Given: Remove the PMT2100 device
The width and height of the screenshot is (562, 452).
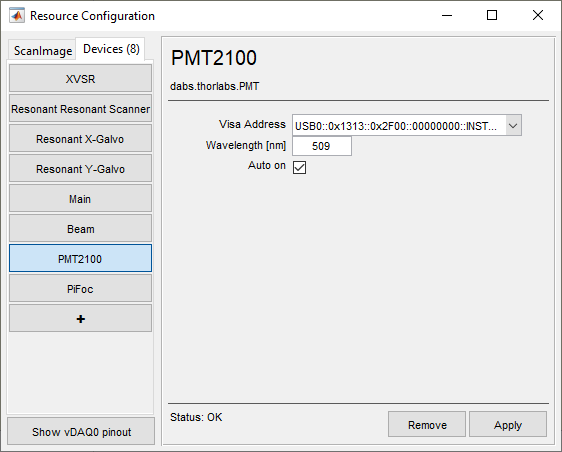Looking at the screenshot, I should click(x=427, y=424).
